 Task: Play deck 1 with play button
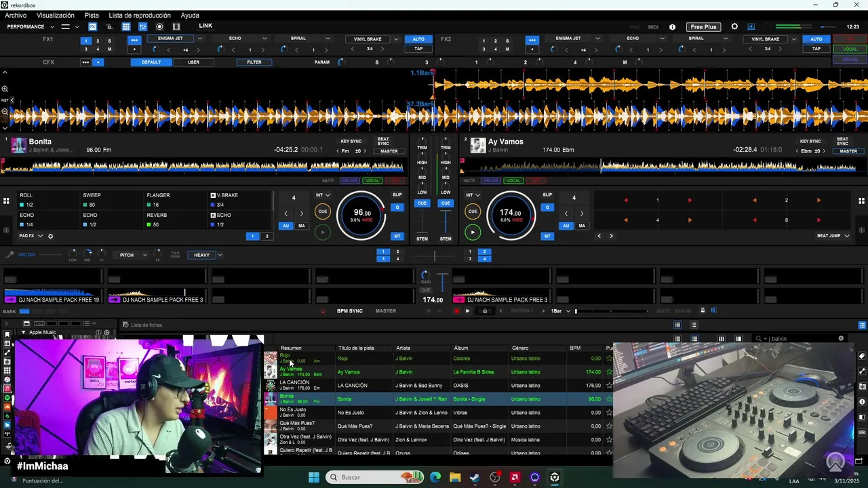pos(323,232)
